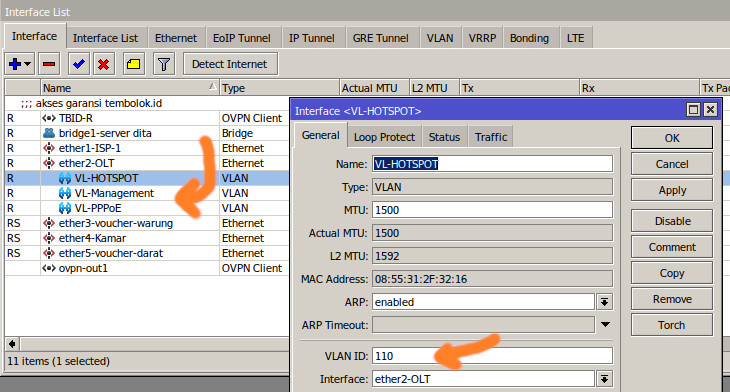Click the Actual MTU column header
This screenshot has height=392, width=730.
click(x=374, y=88)
